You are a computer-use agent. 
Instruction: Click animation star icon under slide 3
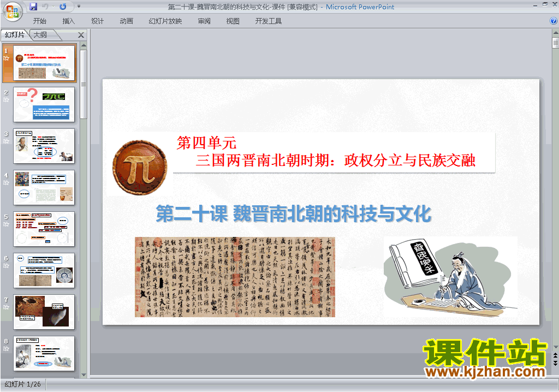6,141
